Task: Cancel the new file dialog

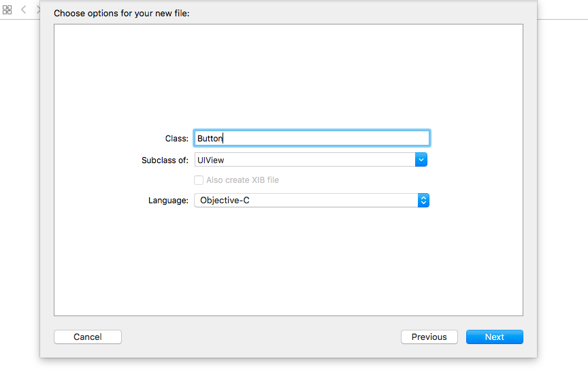Action: click(x=88, y=337)
